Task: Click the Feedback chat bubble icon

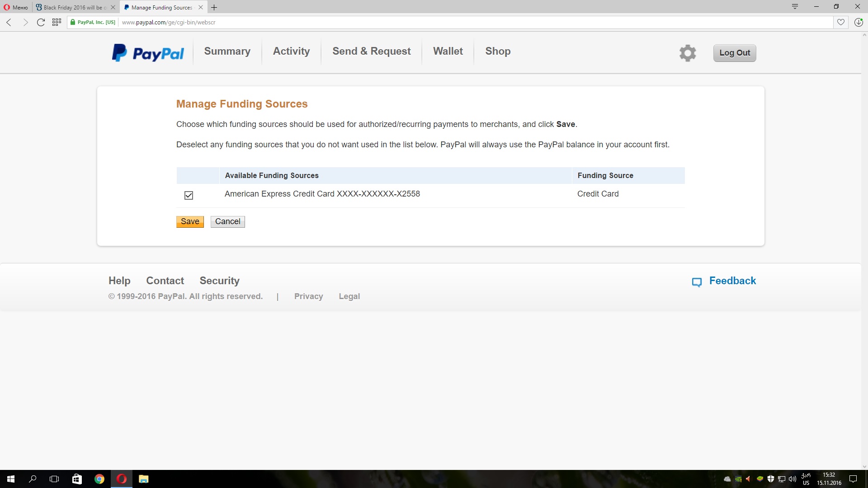Action: [697, 282]
